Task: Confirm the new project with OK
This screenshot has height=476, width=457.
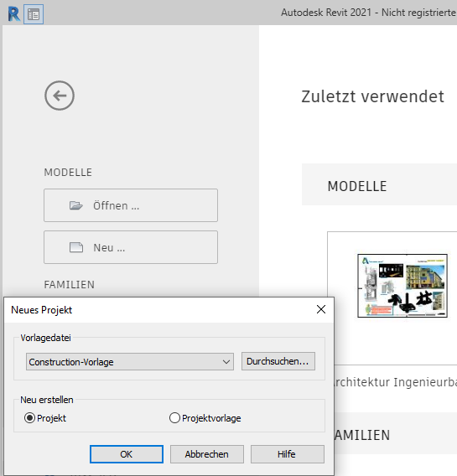Action: click(127, 454)
